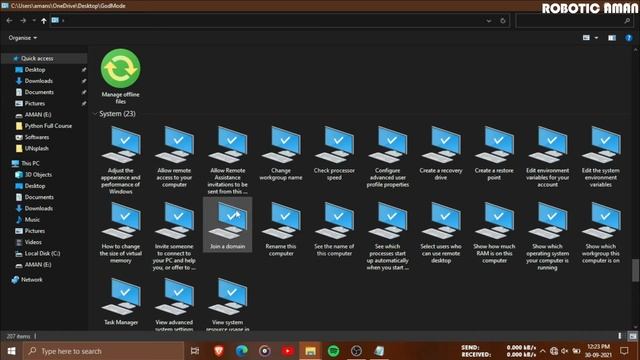Open the Task Manager item
Viewport: 640px width, 360px height.
(121, 302)
